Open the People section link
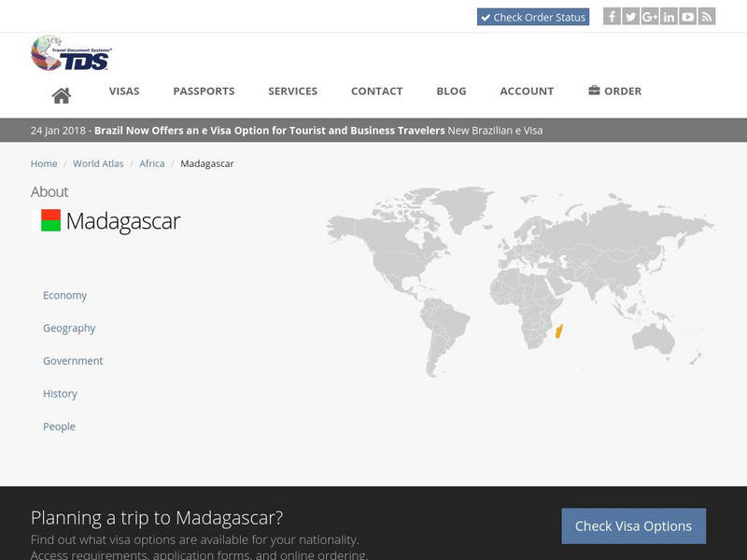This screenshot has height=560, width=747. [59, 427]
